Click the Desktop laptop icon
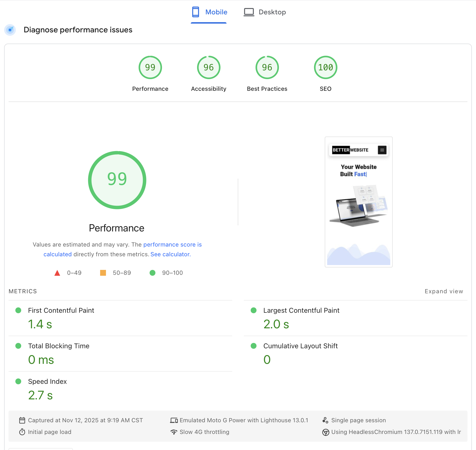The width and height of the screenshot is (476, 450). pos(249,12)
